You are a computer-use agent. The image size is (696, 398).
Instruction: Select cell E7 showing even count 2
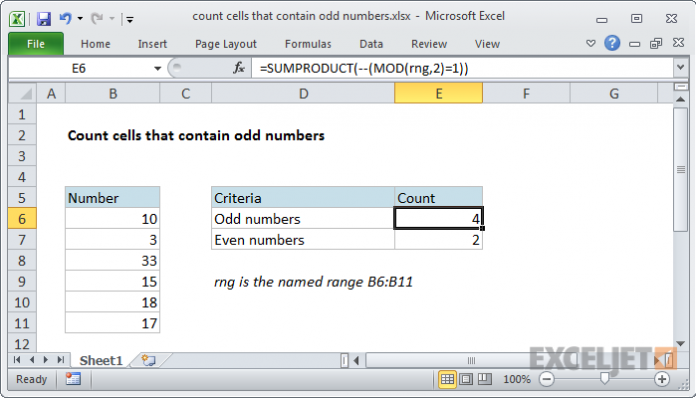438,240
